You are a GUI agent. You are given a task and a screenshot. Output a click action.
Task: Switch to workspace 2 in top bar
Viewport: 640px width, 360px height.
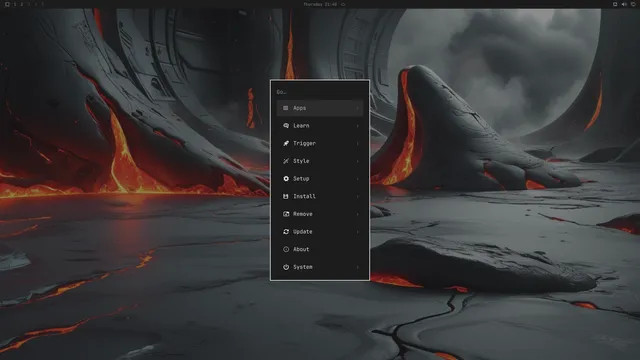[x=22, y=4]
